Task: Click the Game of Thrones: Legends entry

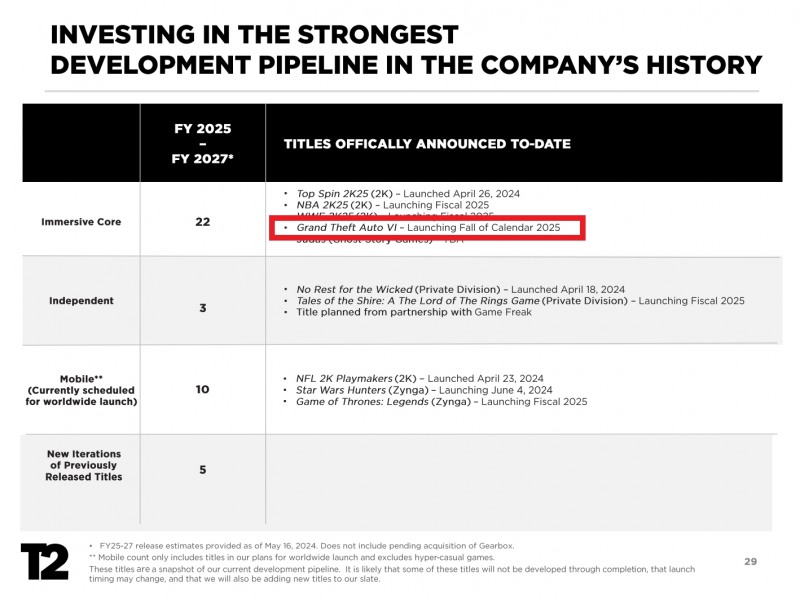Action: 441,402
